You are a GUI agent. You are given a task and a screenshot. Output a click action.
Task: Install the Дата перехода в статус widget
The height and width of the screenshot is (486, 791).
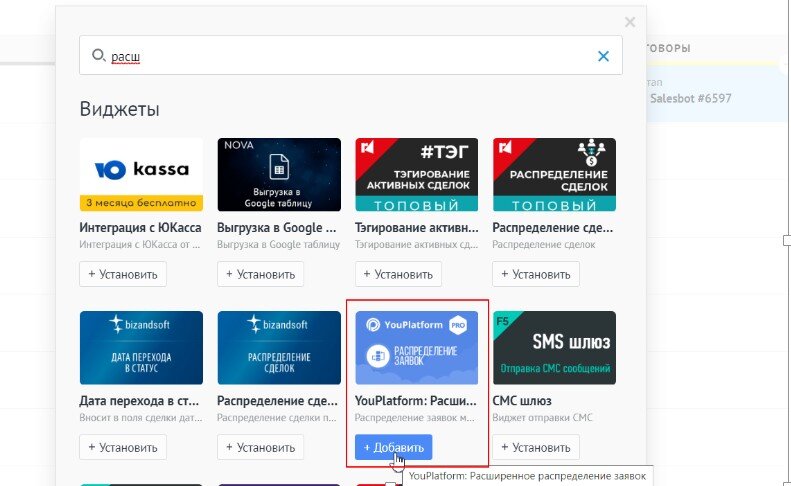pos(123,447)
